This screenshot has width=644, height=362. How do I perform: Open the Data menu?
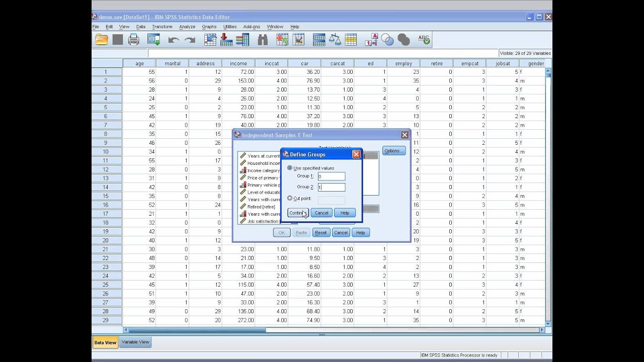[141, 27]
